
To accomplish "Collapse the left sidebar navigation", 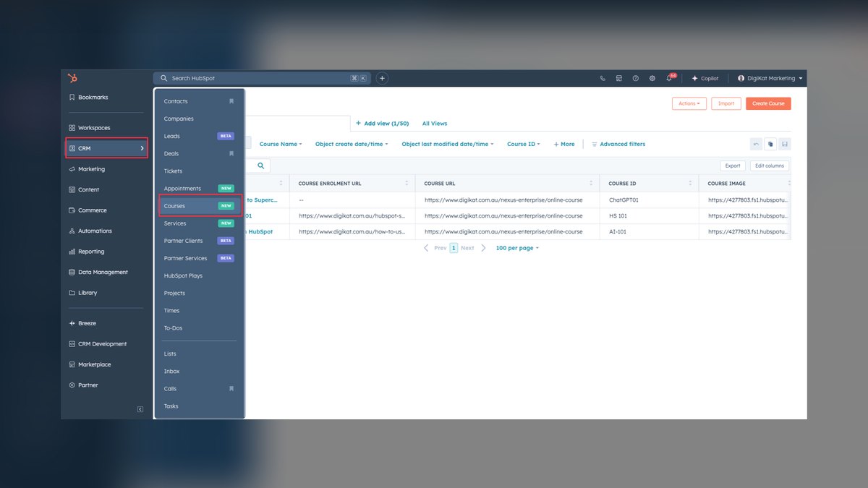I will [x=140, y=409].
